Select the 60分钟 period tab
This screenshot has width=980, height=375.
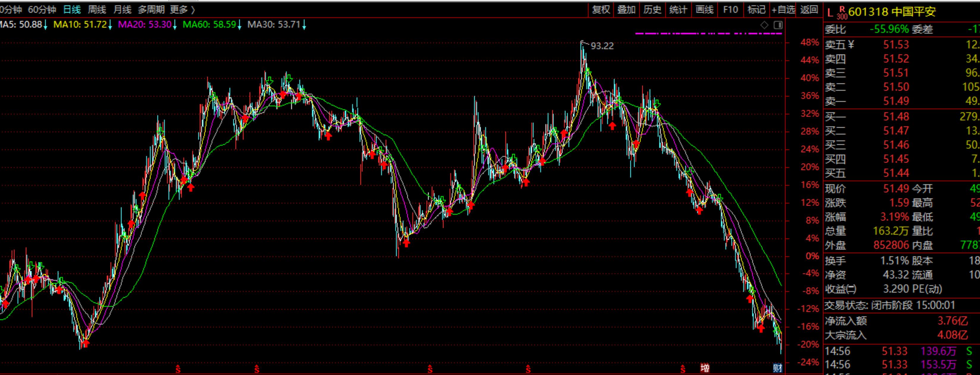(x=42, y=10)
